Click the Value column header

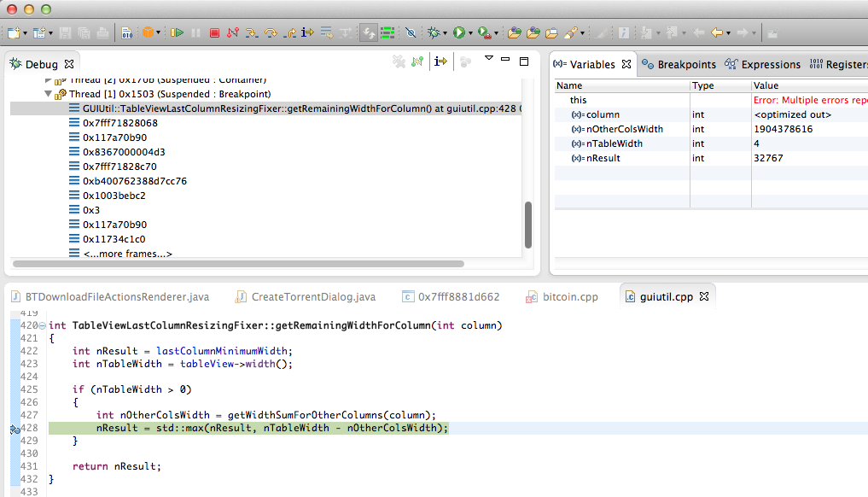809,85
